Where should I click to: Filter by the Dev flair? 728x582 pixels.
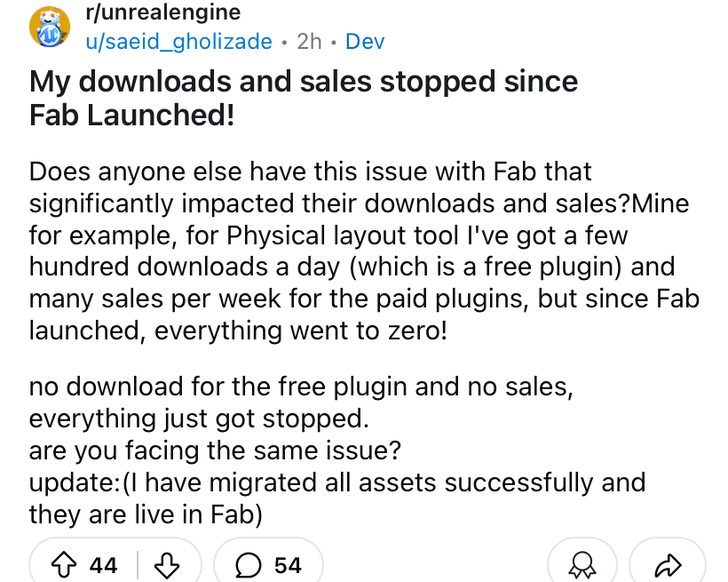(365, 42)
